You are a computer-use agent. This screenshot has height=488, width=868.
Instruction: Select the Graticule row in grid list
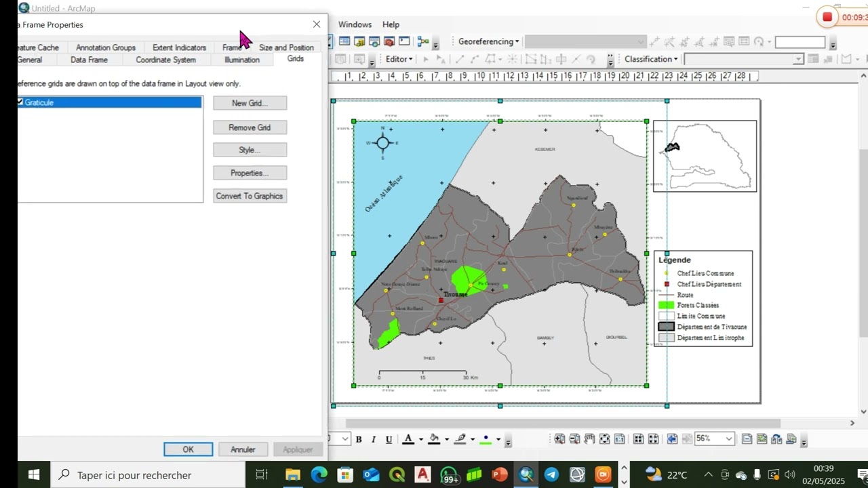(x=110, y=102)
